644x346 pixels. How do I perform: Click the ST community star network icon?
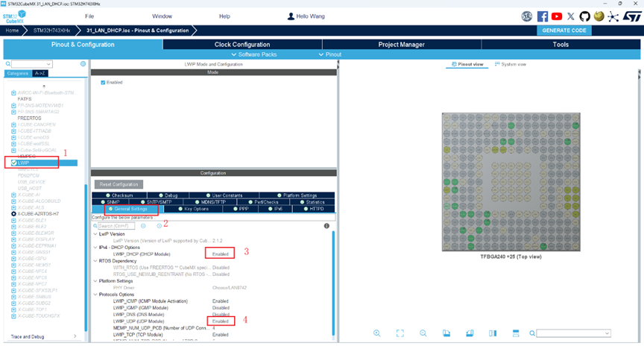613,16
